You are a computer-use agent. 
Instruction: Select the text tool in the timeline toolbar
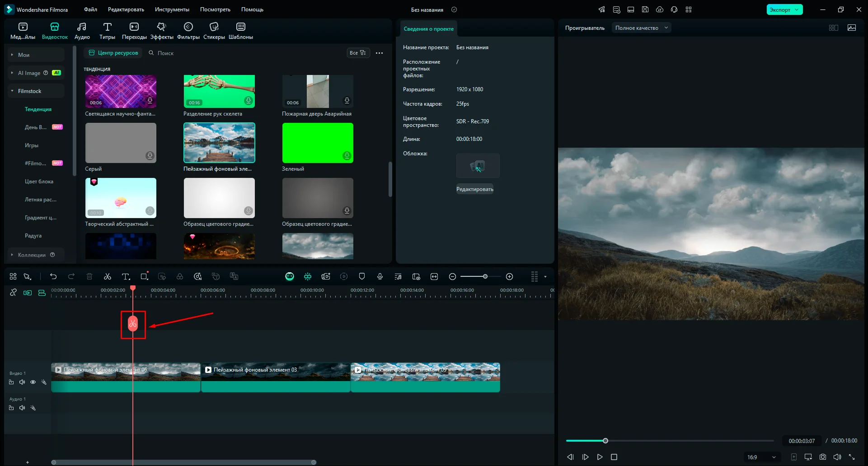126,276
